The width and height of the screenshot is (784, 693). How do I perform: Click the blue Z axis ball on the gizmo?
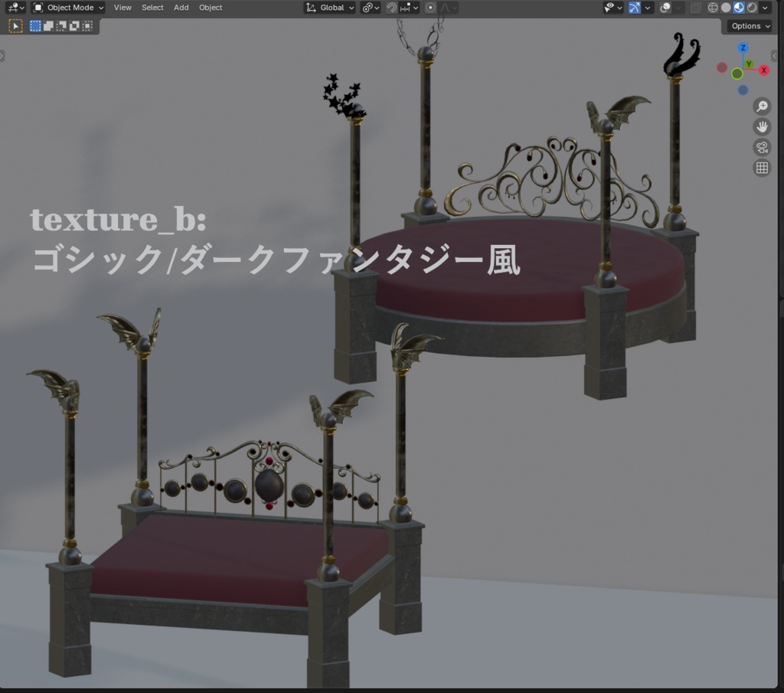(743, 48)
